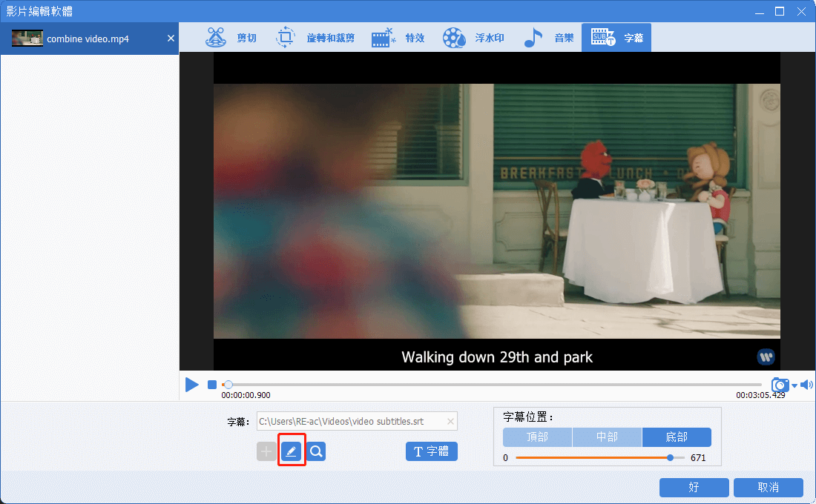This screenshot has height=504, width=816.
Task: Maximize the 影片編輯軟體 window
Action: pos(780,11)
